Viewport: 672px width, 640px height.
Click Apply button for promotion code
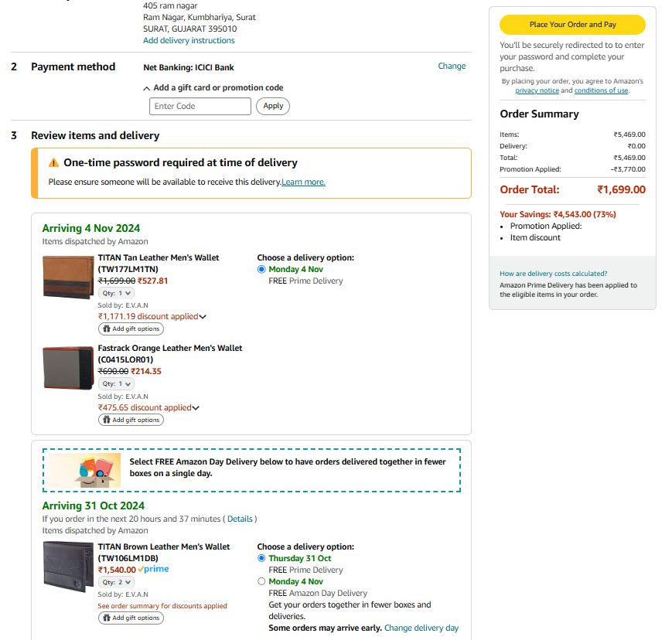tap(273, 106)
